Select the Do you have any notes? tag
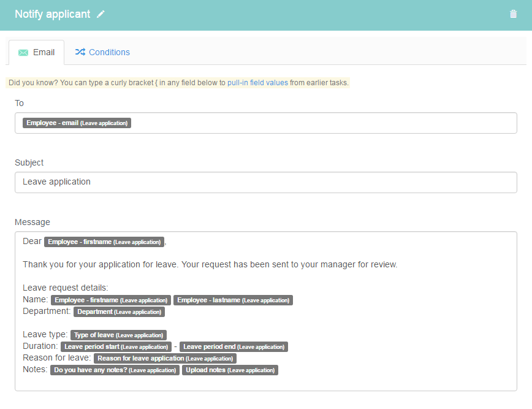532x409 pixels. (x=115, y=370)
